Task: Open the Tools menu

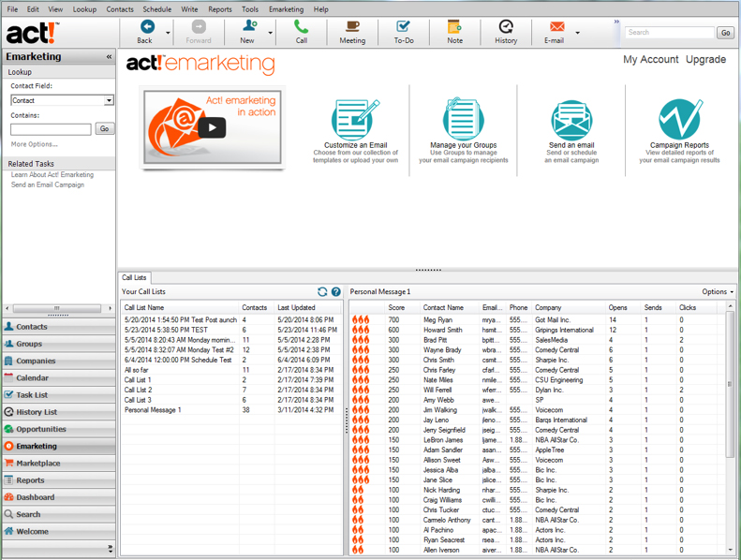Action: click(250, 9)
